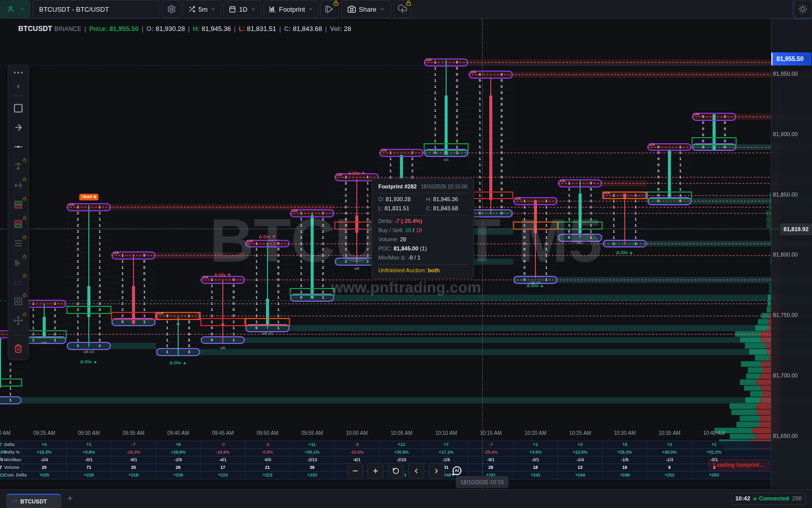Image resolution: width=812 pixels, height=508 pixels.
Task: Click the Price: 81,955.50 header value
Action: pos(114,29)
